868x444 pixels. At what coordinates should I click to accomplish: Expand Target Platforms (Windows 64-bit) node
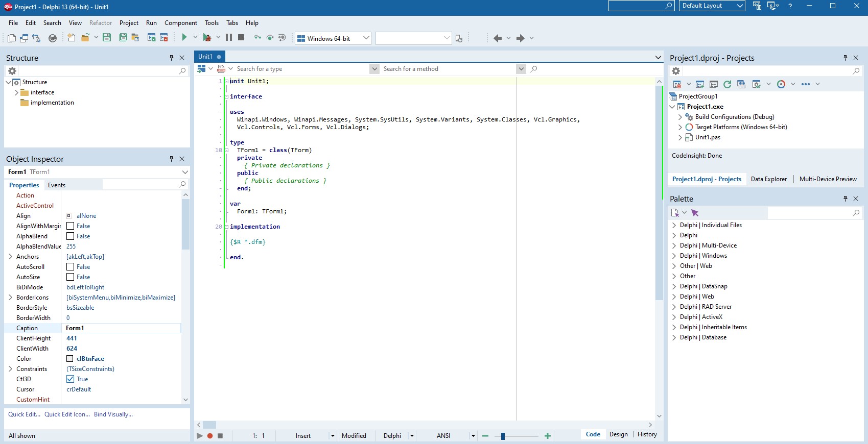coord(680,127)
